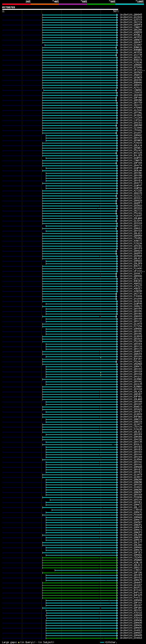Click hit UniRef100_Q8S917
The image size is (146, 644).
131,57
